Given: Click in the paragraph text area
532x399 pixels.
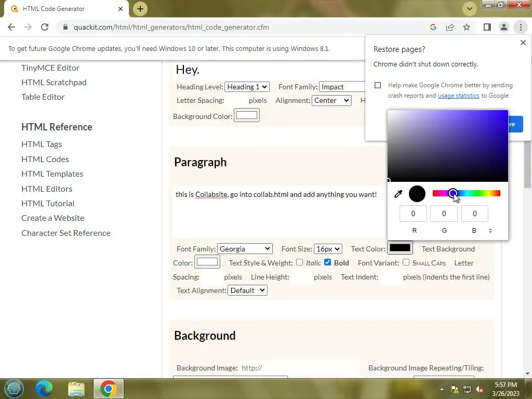Looking at the screenshot, I should (280, 212).
